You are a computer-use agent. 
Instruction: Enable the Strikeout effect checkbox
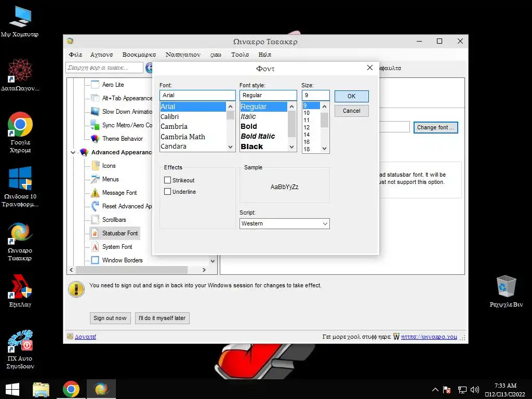(x=167, y=180)
